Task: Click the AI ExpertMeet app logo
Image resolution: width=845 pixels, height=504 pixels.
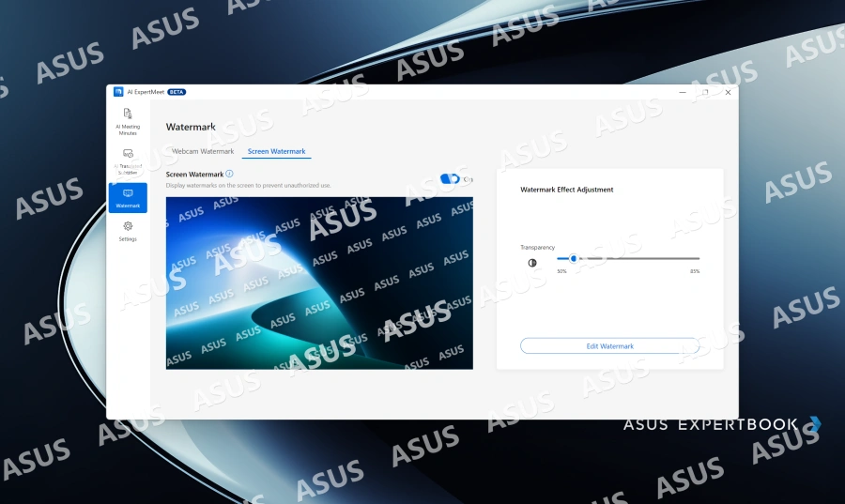Action: (118, 92)
